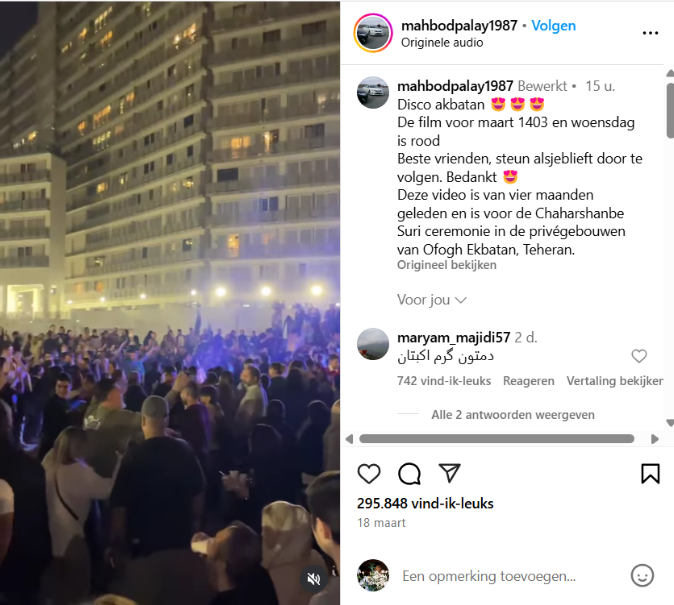
Task: Click Origineel bekijken under caption
Action: (x=447, y=265)
